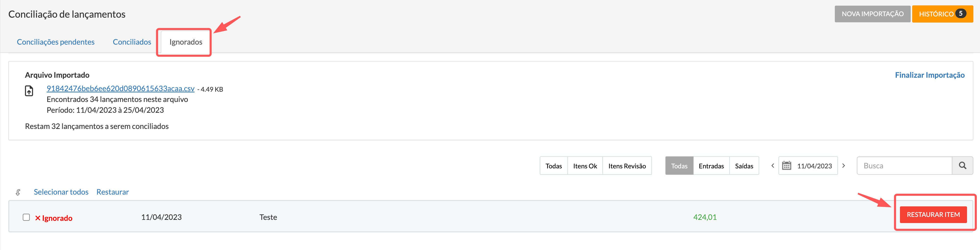980x250 pixels.
Task: Click the Busca search field
Action: [904, 165]
